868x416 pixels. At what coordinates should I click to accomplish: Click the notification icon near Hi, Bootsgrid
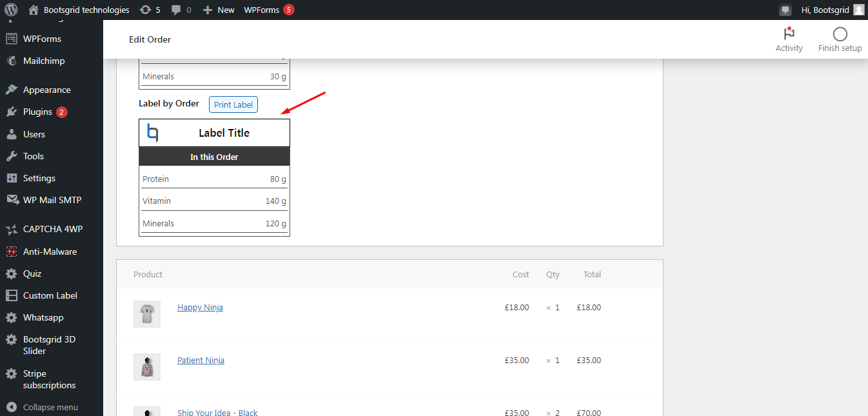785,10
